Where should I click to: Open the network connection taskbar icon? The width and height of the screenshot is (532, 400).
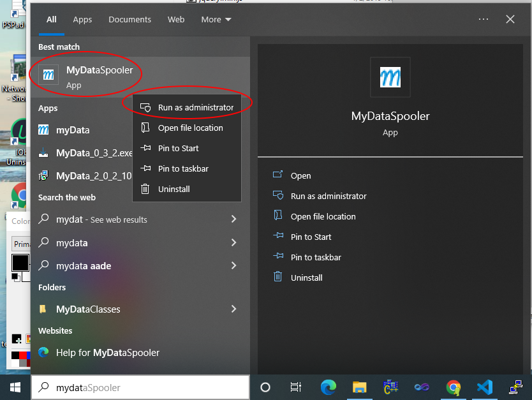click(x=516, y=387)
